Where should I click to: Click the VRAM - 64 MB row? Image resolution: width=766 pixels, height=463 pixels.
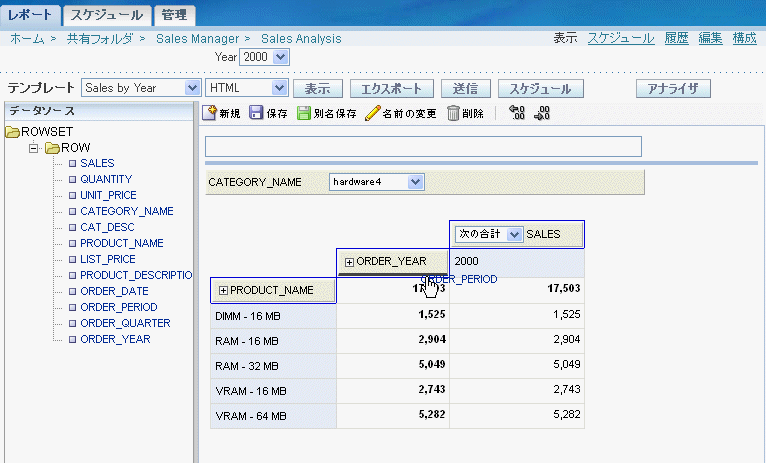pyautogui.click(x=273, y=416)
